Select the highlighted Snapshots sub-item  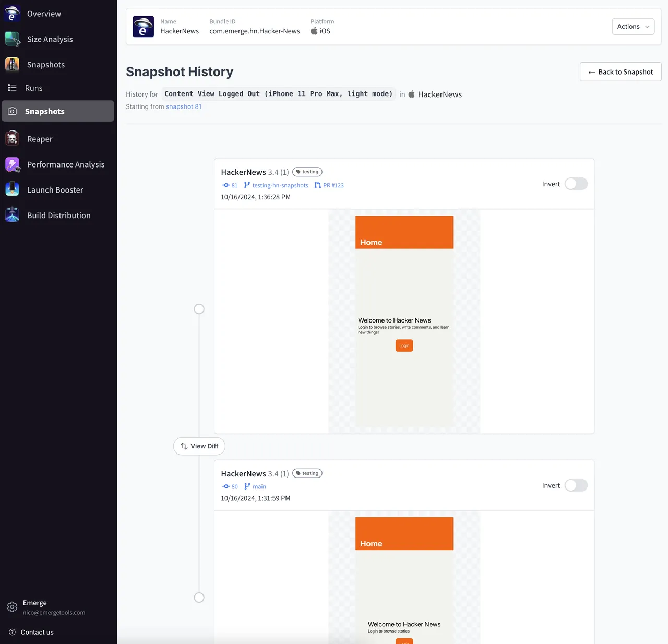58,111
